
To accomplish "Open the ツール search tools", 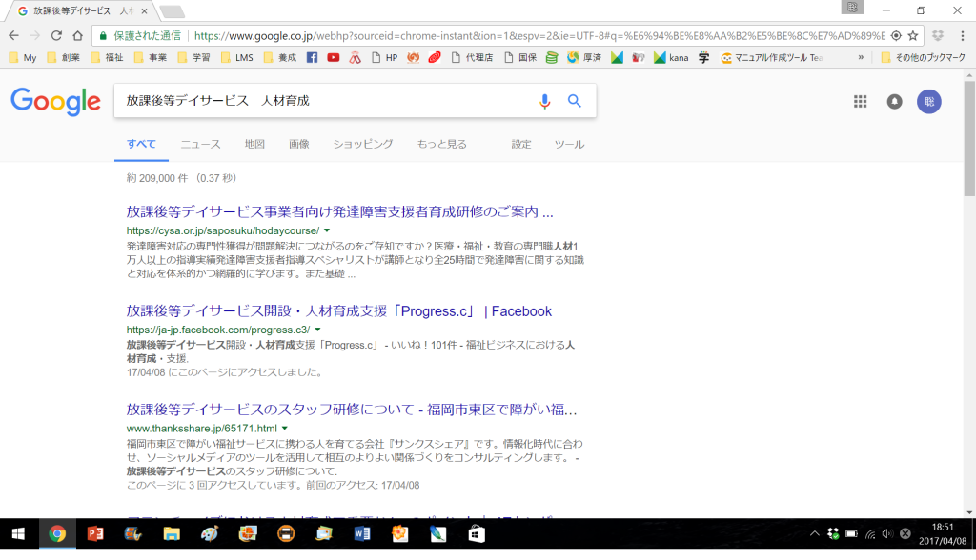I will [569, 145].
